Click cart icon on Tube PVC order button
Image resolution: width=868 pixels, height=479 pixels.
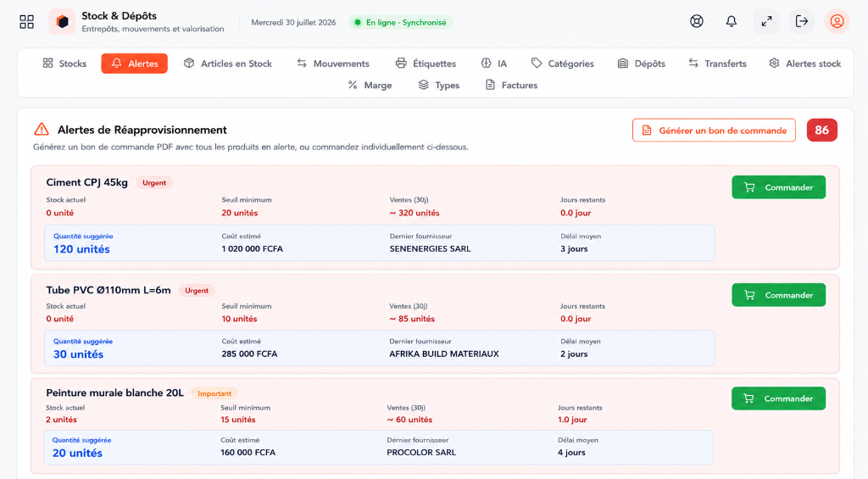749,295
